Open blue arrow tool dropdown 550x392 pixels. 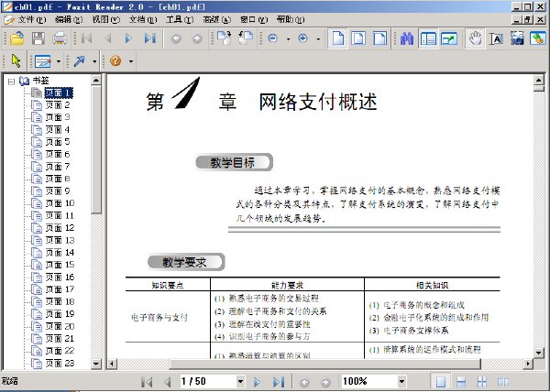click(94, 61)
